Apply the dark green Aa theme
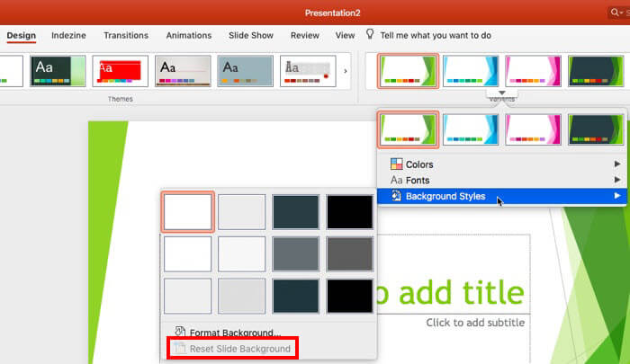This screenshot has width=630, height=364. click(58, 71)
